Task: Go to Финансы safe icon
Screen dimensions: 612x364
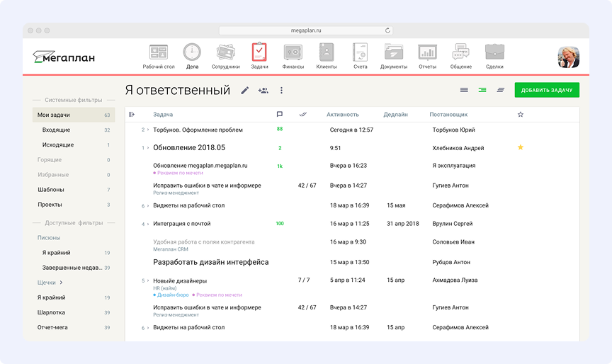Action: coord(293,52)
